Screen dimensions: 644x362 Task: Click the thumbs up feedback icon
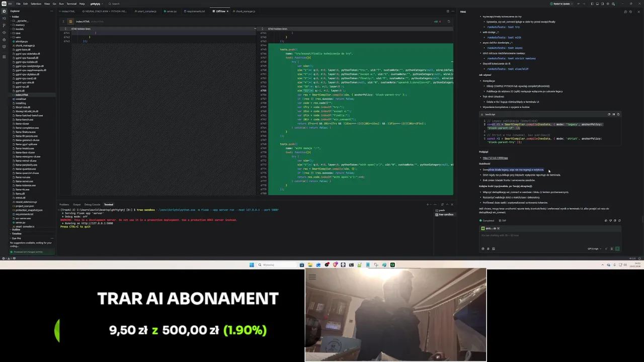coord(606,220)
